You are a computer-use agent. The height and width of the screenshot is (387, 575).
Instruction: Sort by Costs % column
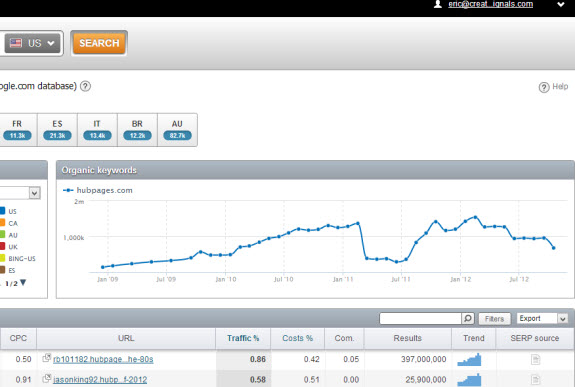pyautogui.click(x=297, y=338)
